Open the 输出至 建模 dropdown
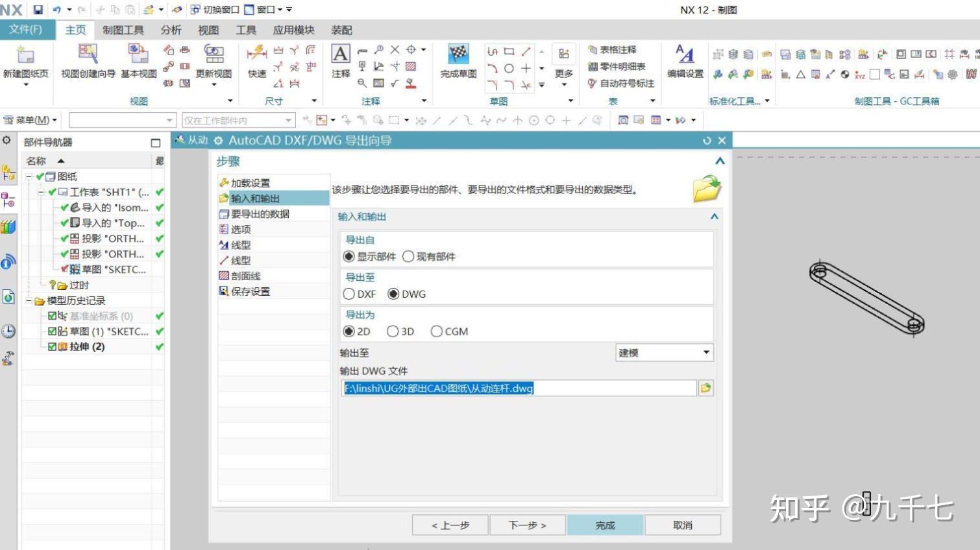This screenshot has width=980, height=550. (705, 352)
